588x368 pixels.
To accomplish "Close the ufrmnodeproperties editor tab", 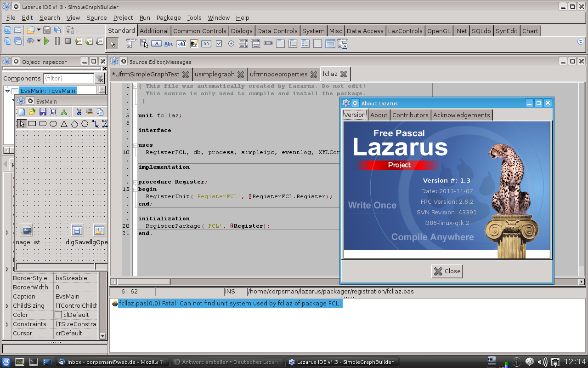I will (x=314, y=74).
